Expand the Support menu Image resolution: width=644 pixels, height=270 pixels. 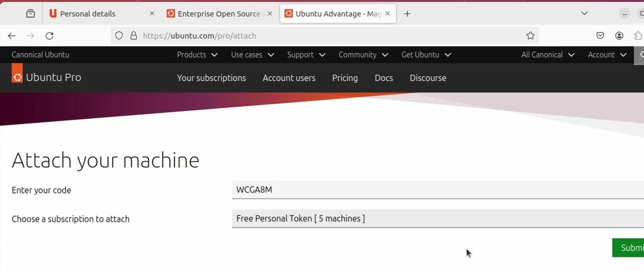(x=306, y=55)
